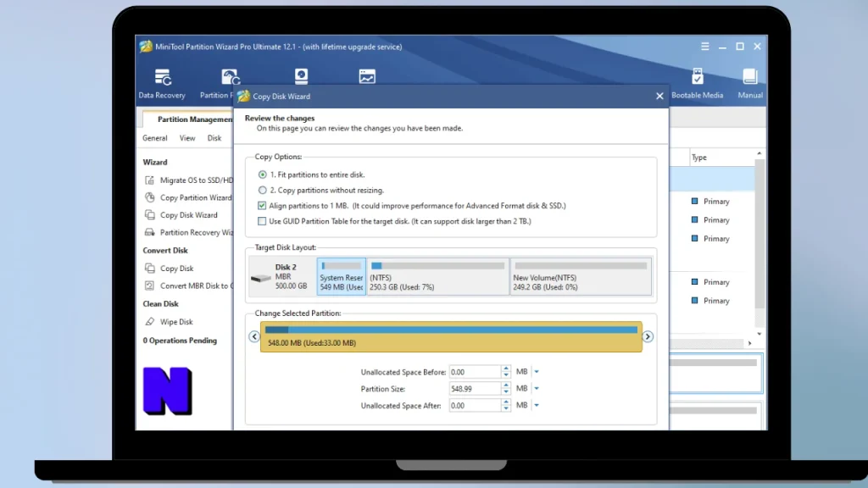Click the Type column header
The image size is (868, 488).
click(x=699, y=157)
